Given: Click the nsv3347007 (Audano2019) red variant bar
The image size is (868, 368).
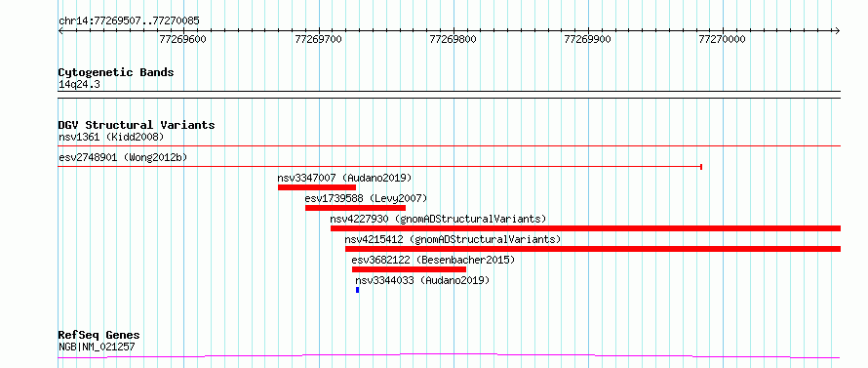Looking at the screenshot, I should (x=317, y=187).
